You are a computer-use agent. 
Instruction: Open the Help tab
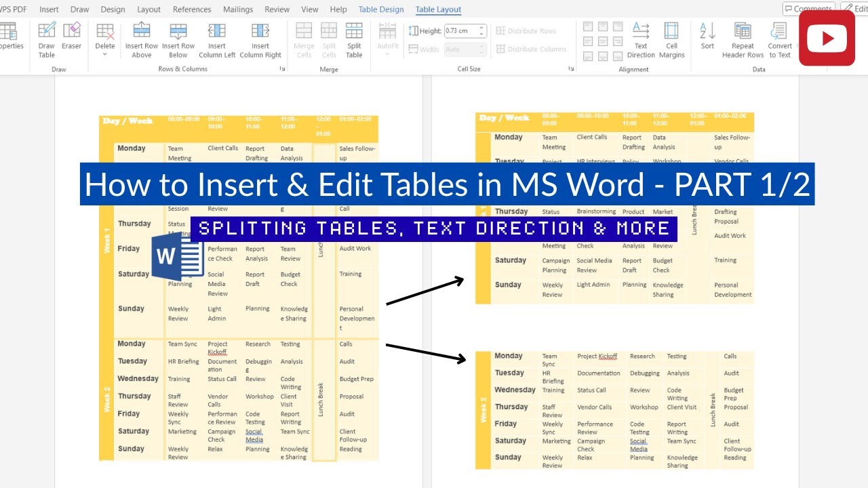coord(338,9)
